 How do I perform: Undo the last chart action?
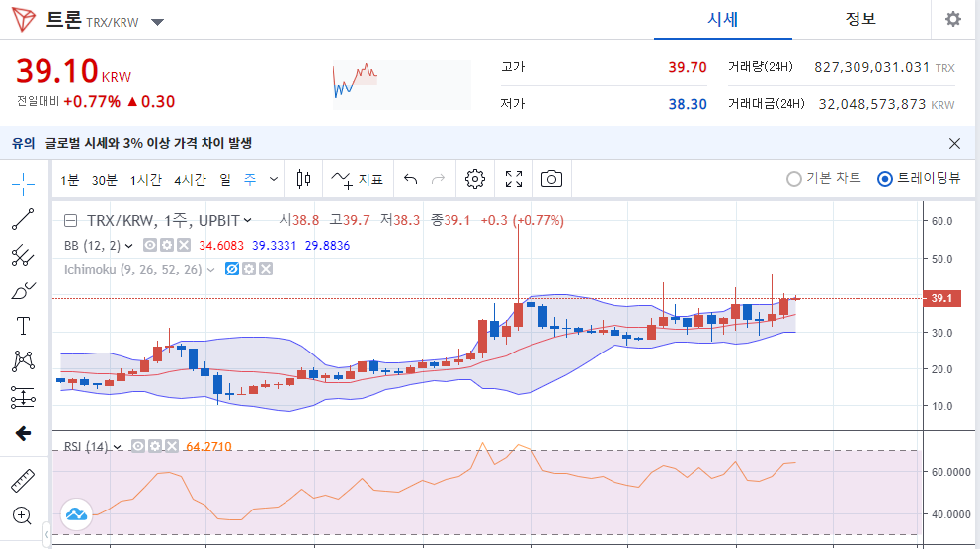[410, 180]
